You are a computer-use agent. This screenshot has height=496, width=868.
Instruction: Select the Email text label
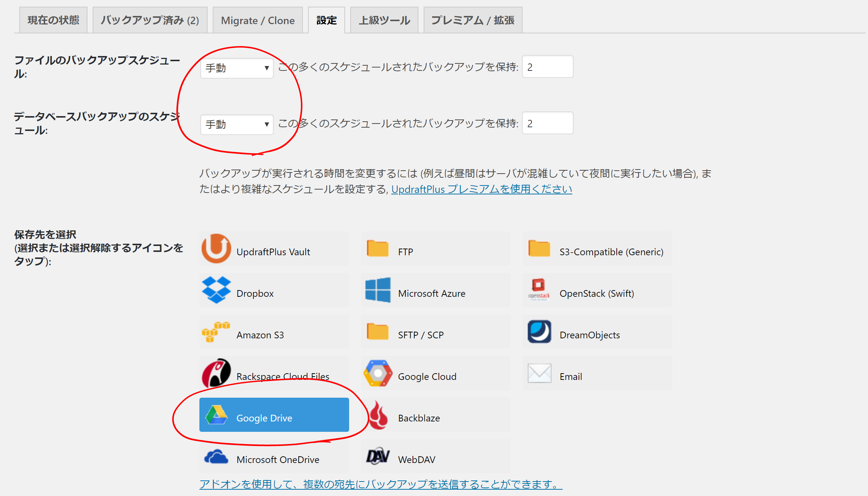click(x=571, y=377)
